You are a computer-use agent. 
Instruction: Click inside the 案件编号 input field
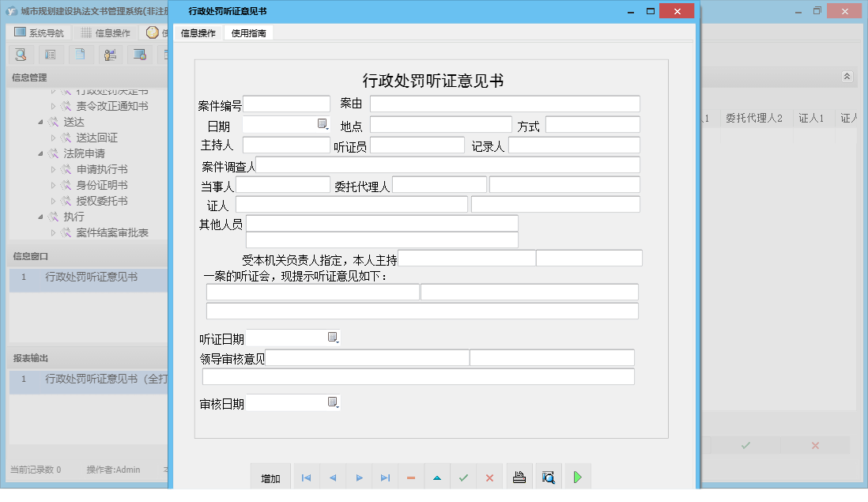(x=286, y=103)
